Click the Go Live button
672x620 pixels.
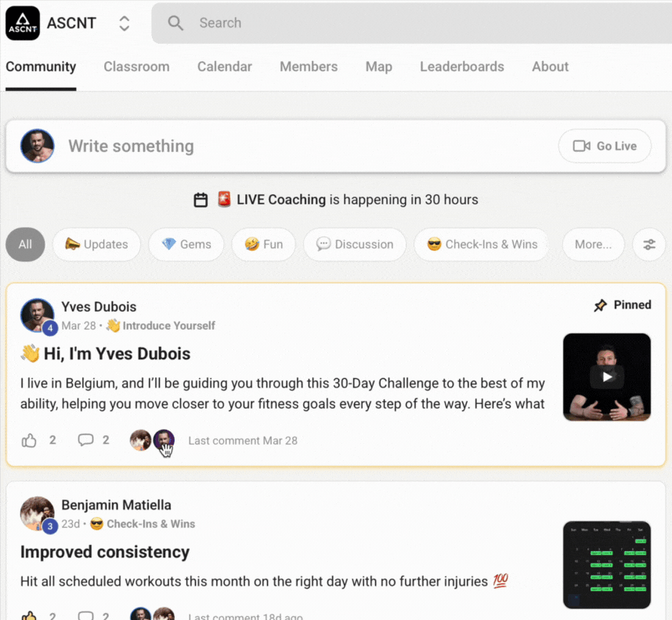pos(605,146)
